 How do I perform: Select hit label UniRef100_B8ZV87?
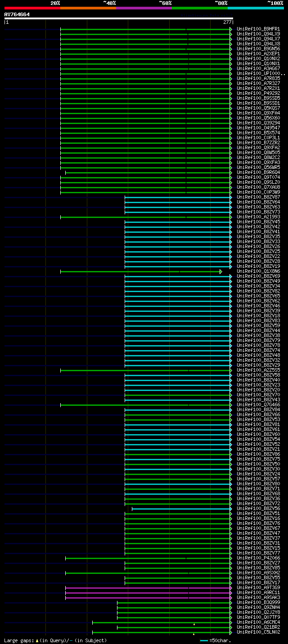click(258, 197)
